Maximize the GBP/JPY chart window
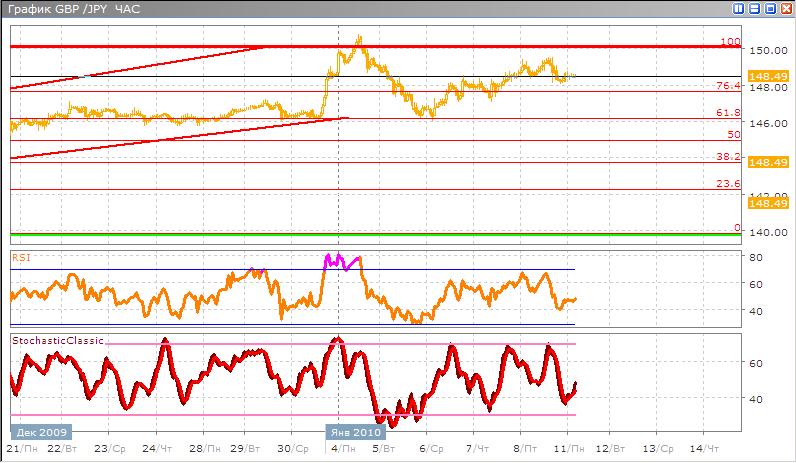This screenshot has height=463, width=796. pos(770,8)
